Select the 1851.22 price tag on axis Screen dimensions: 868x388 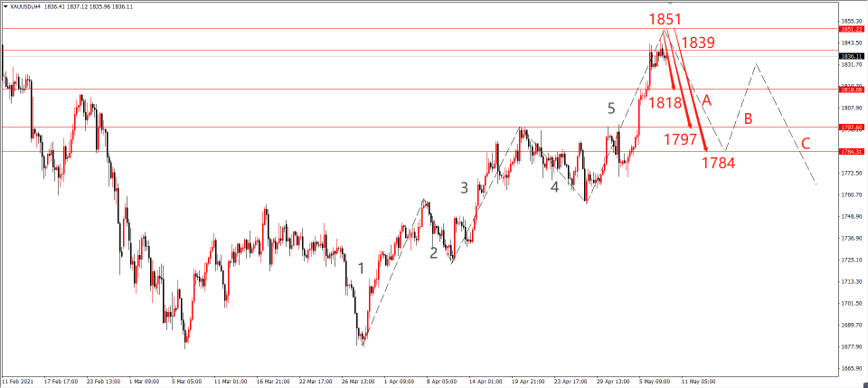[x=852, y=29]
